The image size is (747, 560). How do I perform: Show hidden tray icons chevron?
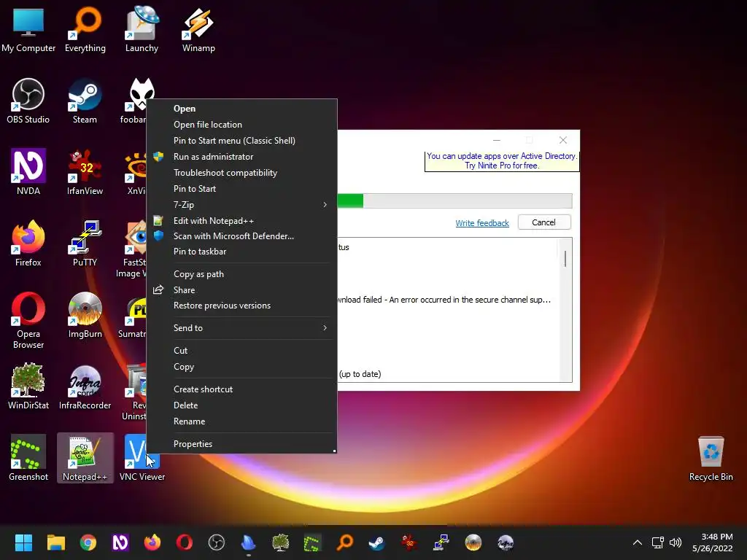tap(638, 542)
